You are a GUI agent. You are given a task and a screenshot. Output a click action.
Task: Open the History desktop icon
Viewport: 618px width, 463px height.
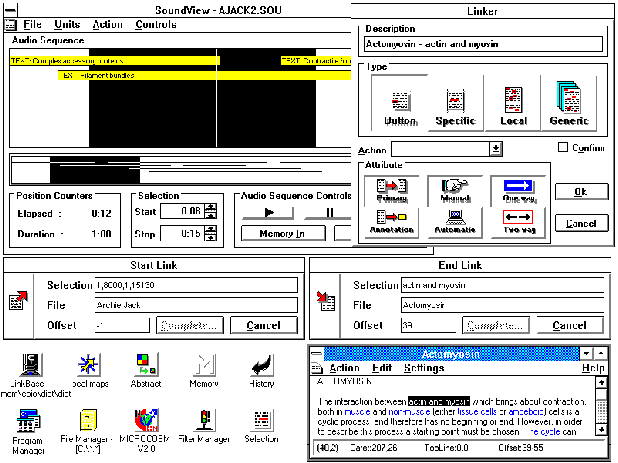point(262,367)
